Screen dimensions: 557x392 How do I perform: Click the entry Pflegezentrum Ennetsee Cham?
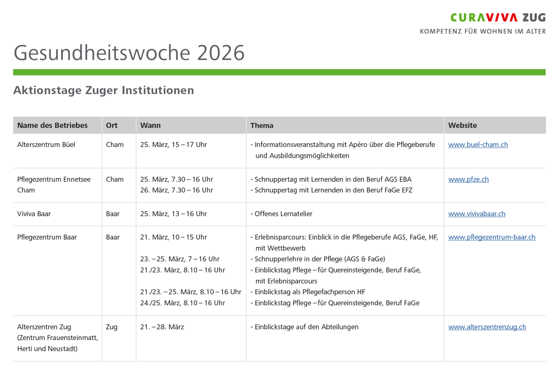coord(54,185)
